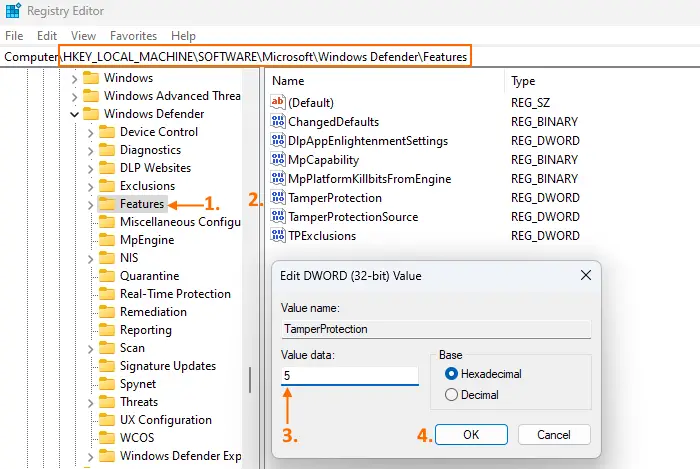The width and height of the screenshot is (700, 469).
Task: Expand the Exclusions node
Action: [91, 187]
